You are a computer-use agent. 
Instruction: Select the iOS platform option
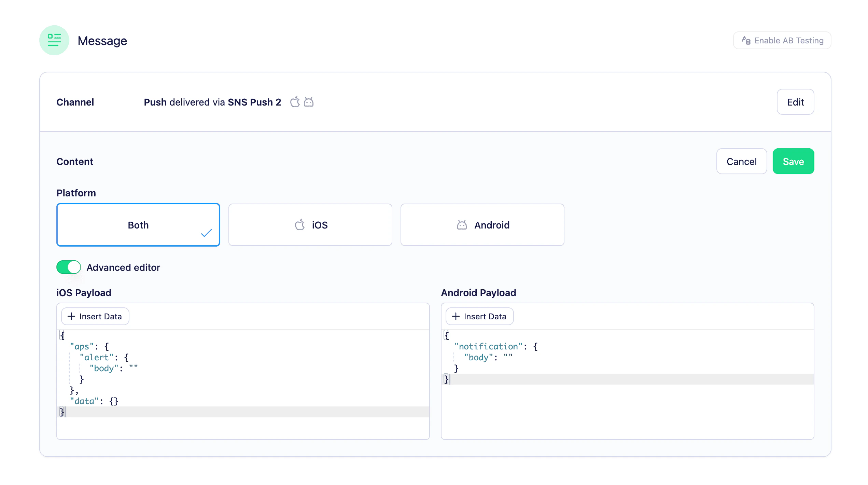click(x=310, y=225)
